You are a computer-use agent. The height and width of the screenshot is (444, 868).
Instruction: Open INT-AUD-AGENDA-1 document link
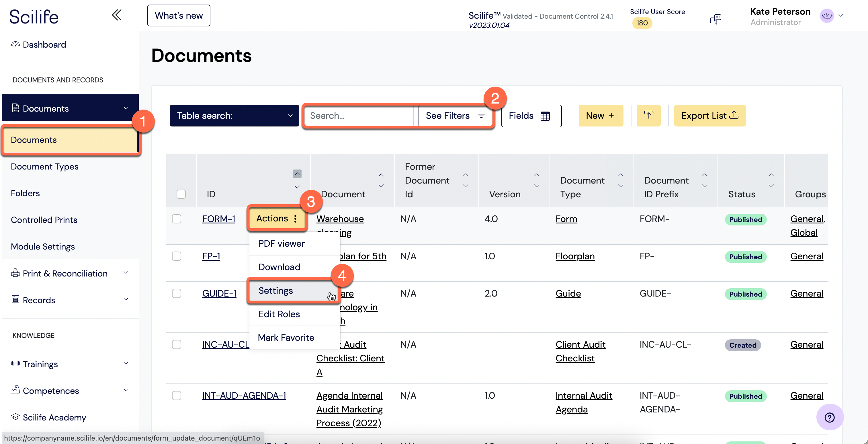(244, 396)
